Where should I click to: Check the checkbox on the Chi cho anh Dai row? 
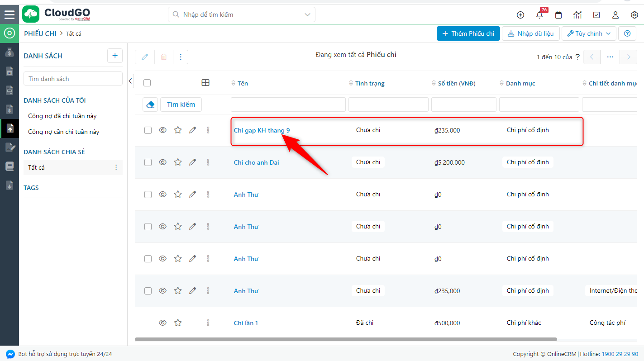coord(148,161)
